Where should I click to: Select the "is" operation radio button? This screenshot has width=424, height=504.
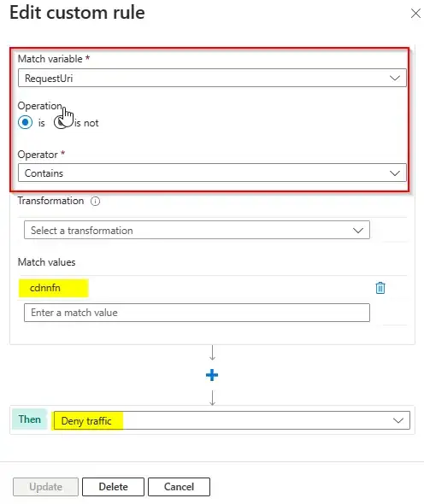coord(25,122)
